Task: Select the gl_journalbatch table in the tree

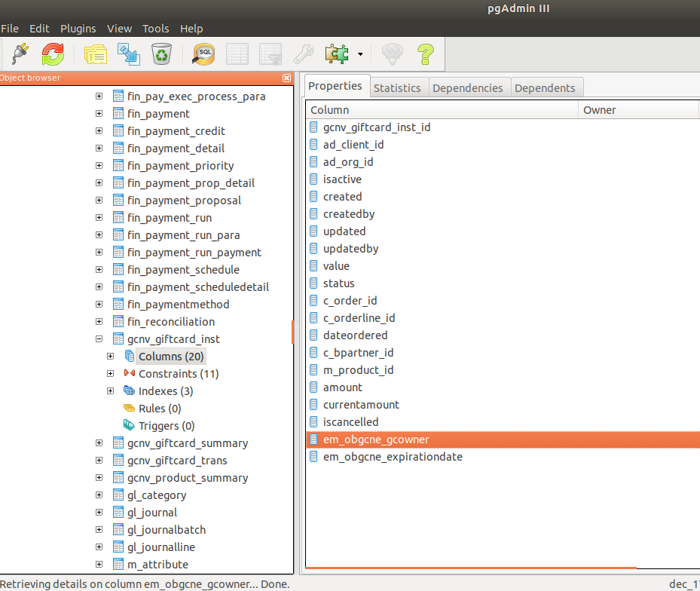Action: coord(166,530)
